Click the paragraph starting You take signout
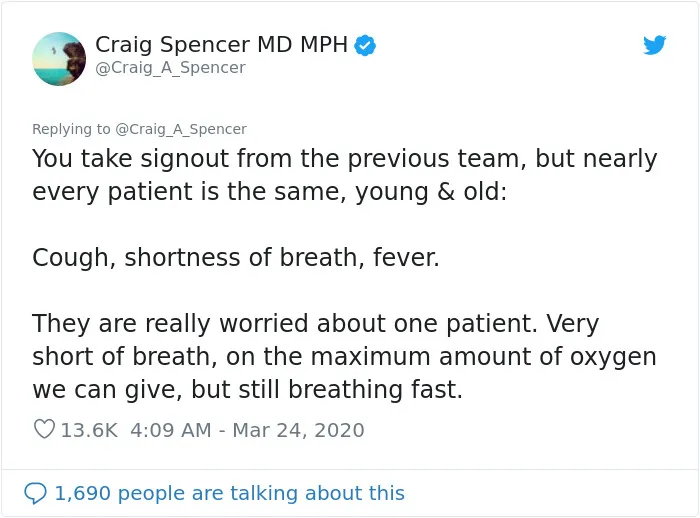 [345, 175]
